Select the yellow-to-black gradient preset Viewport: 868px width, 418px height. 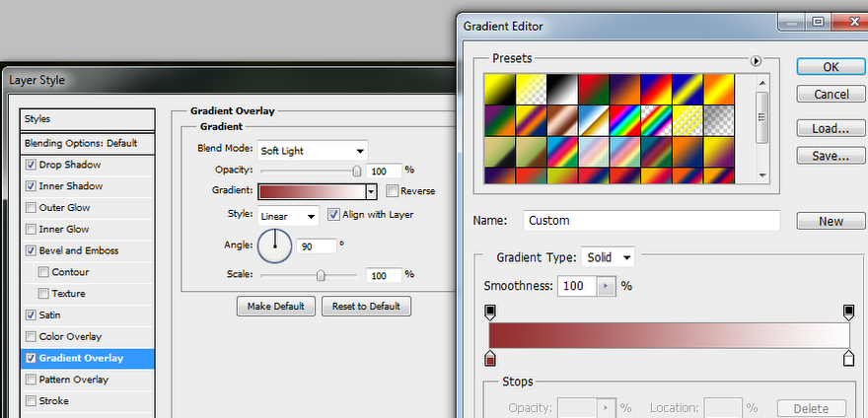pyautogui.click(x=499, y=89)
